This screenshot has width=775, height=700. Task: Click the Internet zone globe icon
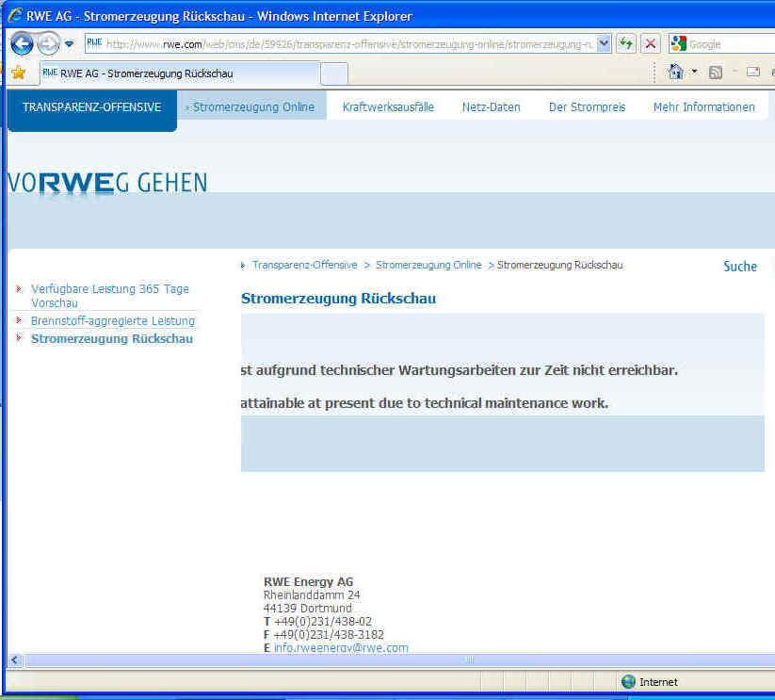[628, 682]
